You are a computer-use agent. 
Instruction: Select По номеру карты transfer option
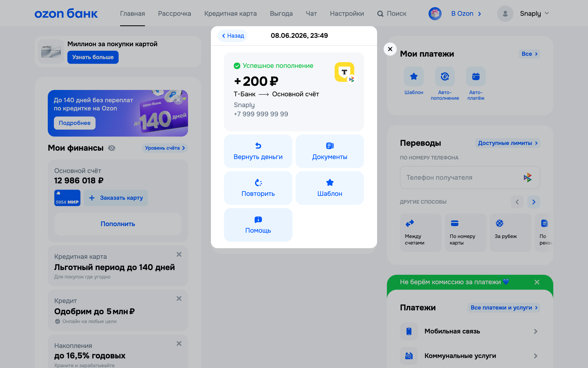pos(465,232)
